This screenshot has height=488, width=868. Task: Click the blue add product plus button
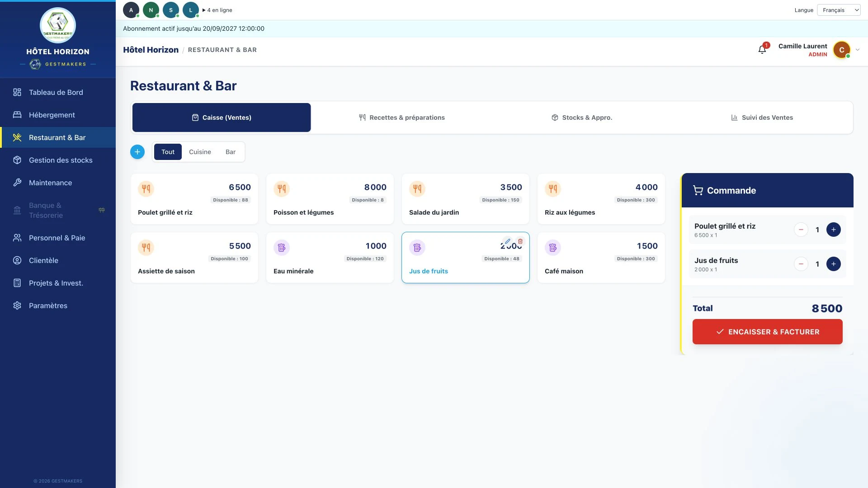pos(137,152)
